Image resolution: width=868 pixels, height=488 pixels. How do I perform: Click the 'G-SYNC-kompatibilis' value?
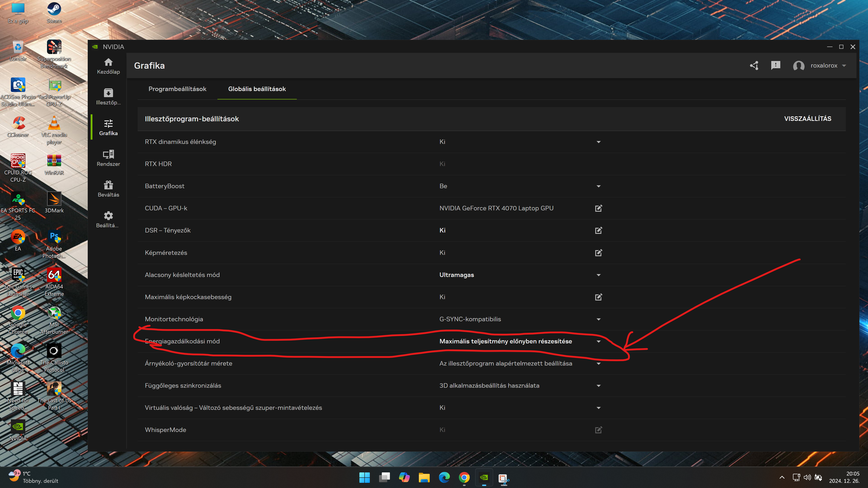470,319
